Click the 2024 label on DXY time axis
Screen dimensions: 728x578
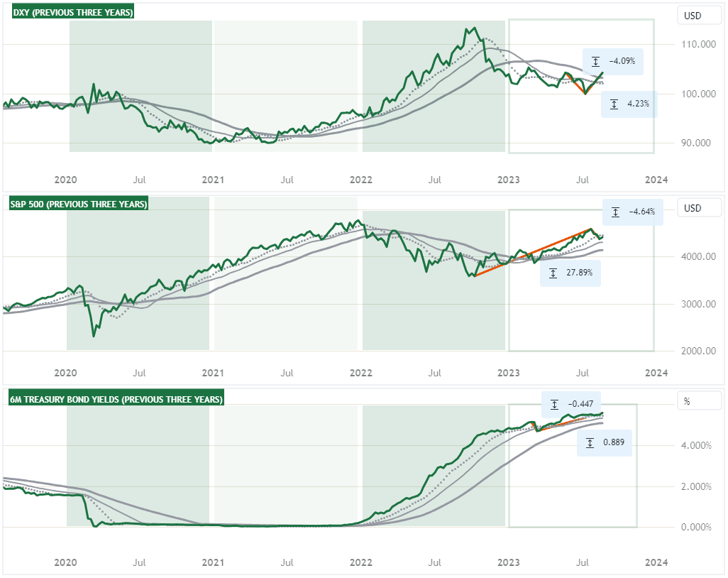[x=656, y=180]
